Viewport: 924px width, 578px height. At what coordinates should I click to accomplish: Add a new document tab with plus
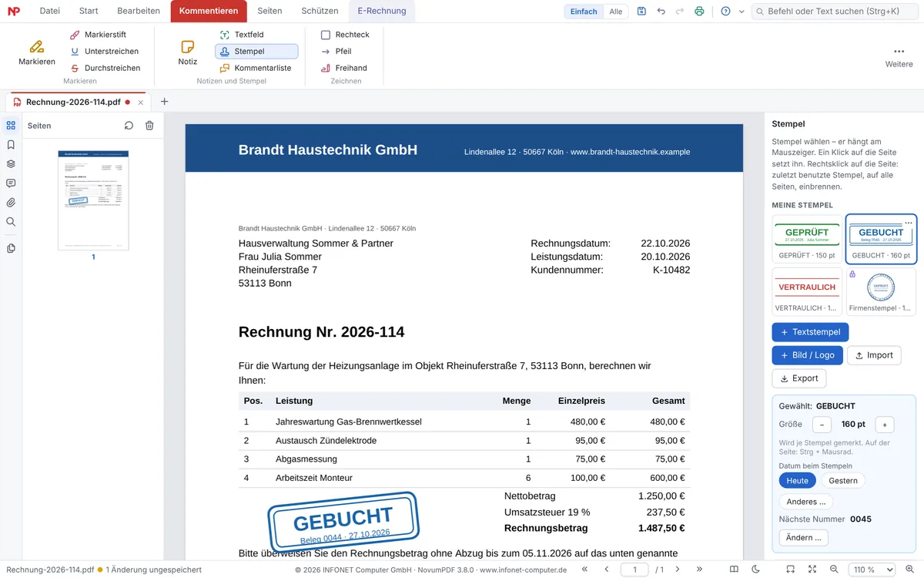(164, 102)
